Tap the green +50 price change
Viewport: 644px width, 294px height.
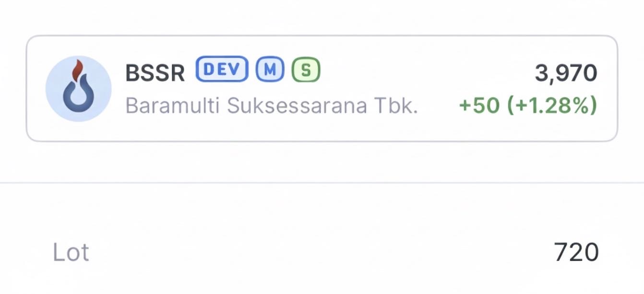tap(479, 106)
